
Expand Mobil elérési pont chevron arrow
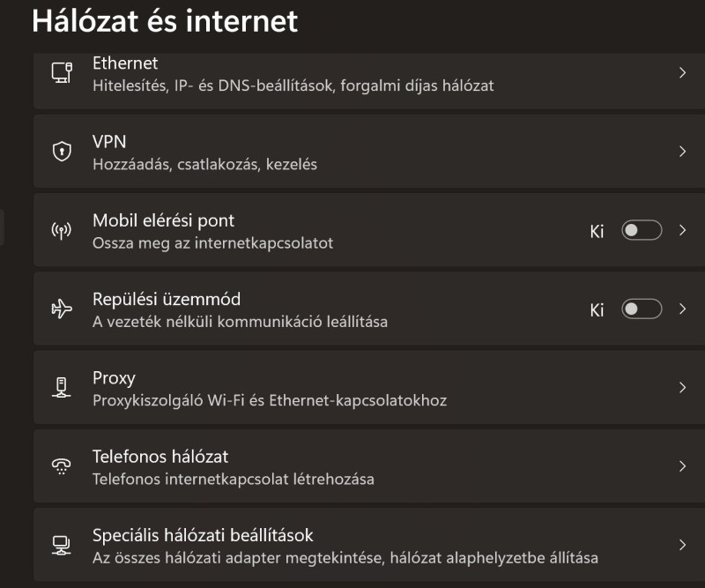pyautogui.click(x=682, y=231)
